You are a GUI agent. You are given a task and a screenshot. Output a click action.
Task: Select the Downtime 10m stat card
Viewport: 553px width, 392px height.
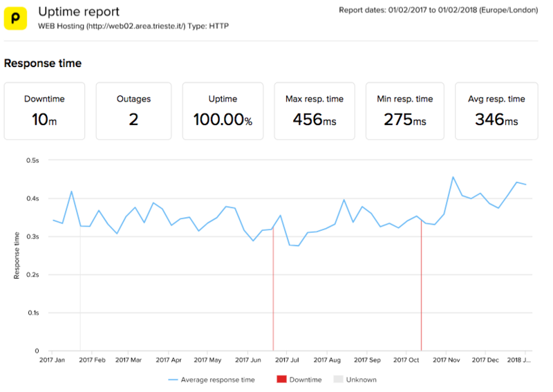(x=44, y=111)
